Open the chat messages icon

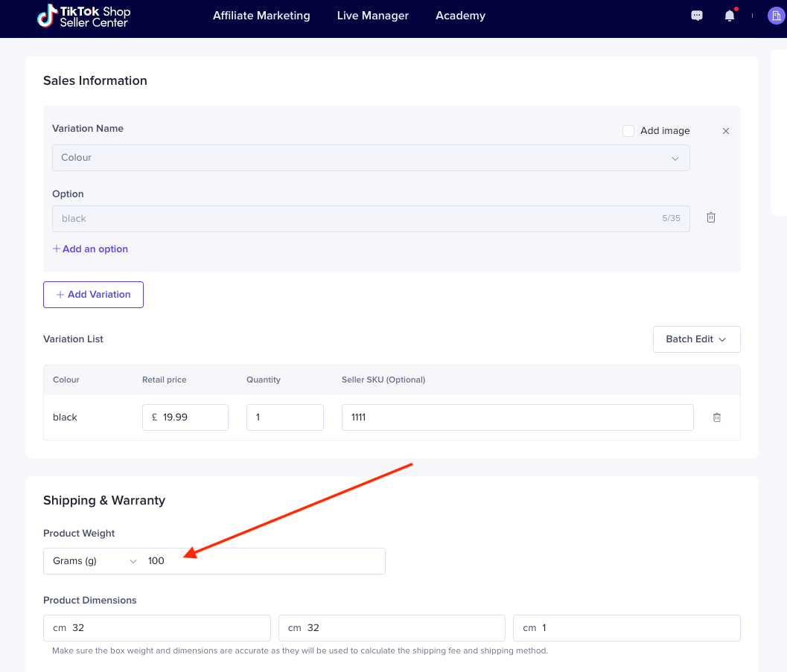[x=697, y=16]
